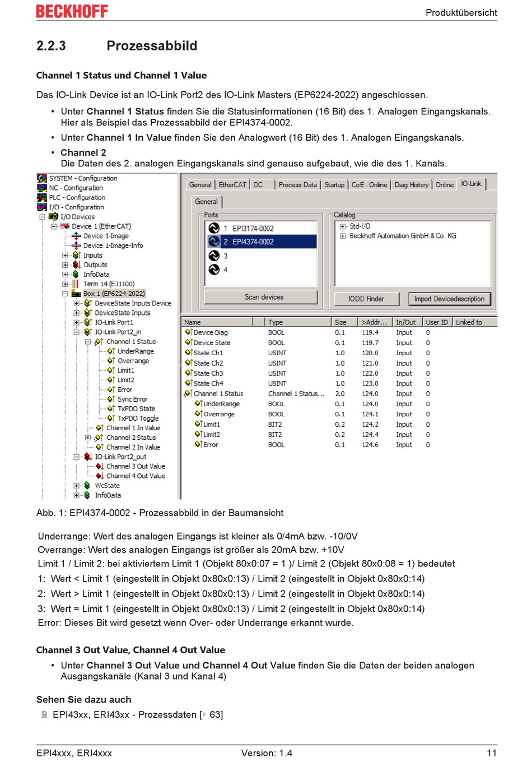Click the Channel 4 Out Value icon

click(x=100, y=476)
